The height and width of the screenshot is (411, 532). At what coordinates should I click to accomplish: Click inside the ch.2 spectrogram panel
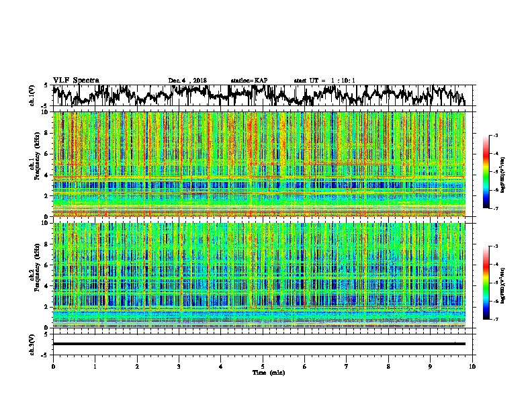click(x=259, y=275)
